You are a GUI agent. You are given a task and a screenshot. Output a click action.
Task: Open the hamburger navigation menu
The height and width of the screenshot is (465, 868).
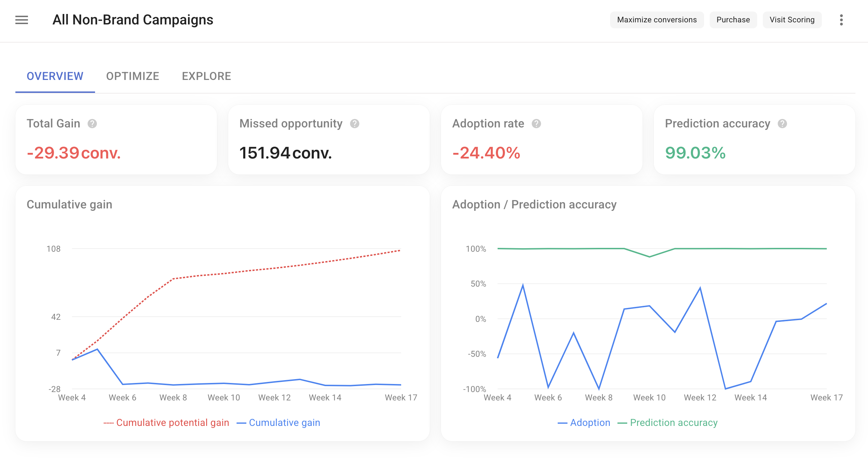(22, 20)
